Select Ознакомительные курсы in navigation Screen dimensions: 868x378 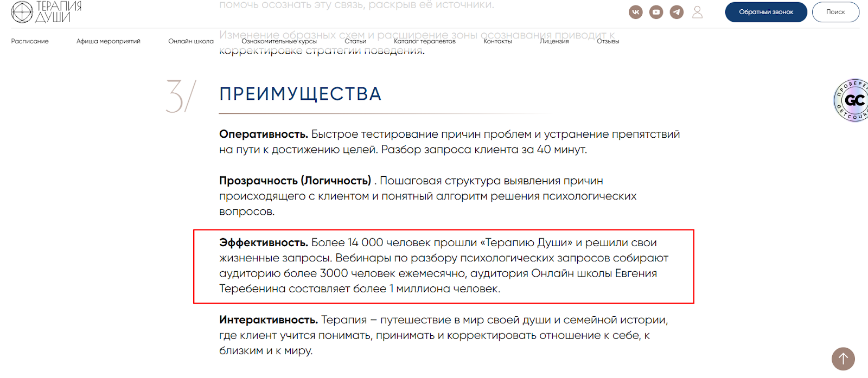point(279,41)
